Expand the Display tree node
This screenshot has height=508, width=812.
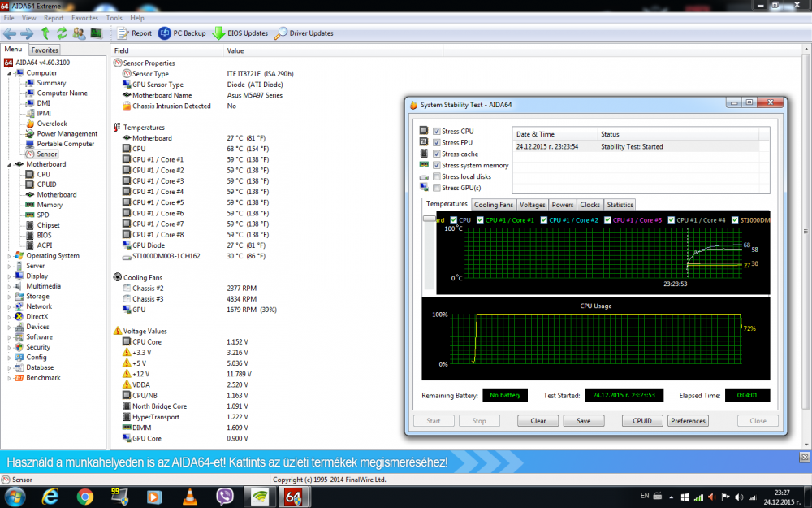9,276
